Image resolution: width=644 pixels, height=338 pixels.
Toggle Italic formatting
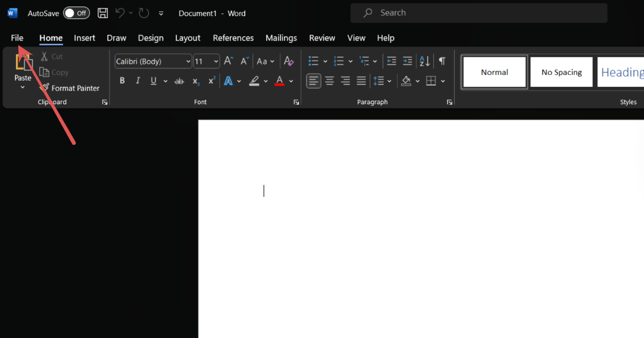(x=137, y=81)
